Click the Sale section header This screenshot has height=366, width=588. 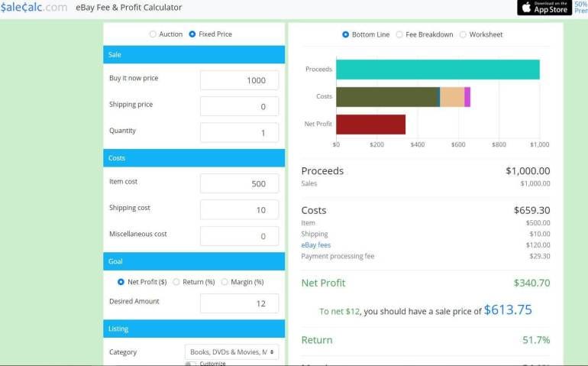point(194,54)
